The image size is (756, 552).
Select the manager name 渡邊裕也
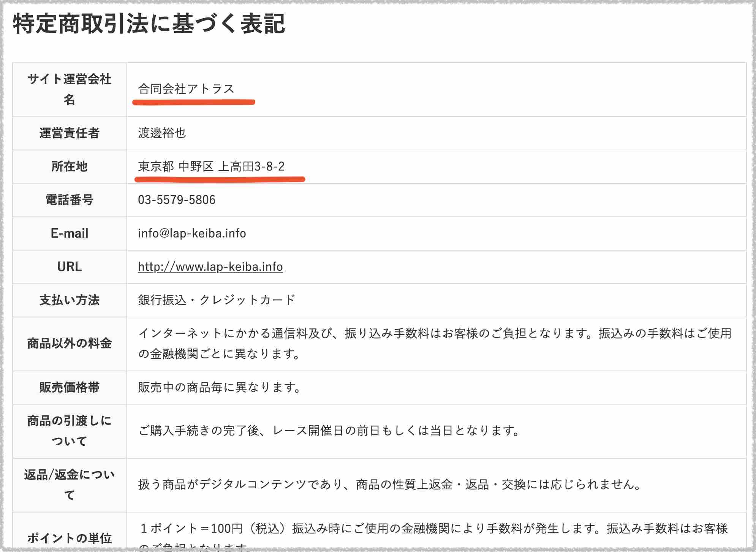163,133
